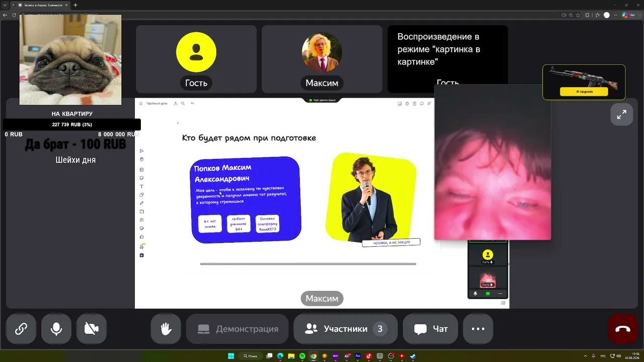Expand the tab search dropdown arrow in Chrome
The width and height of the screenshot is (644, 362).
pyautogui.click(x=6, y=5)
